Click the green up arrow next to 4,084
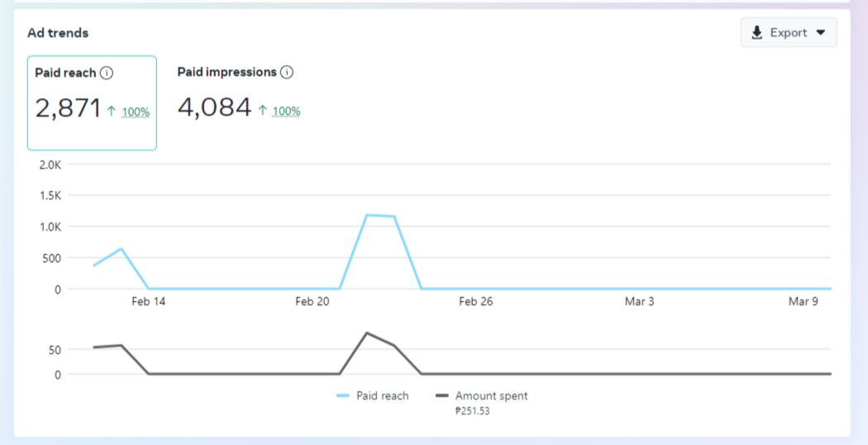Screen dimensions: 868x445 tap(262, 111)
